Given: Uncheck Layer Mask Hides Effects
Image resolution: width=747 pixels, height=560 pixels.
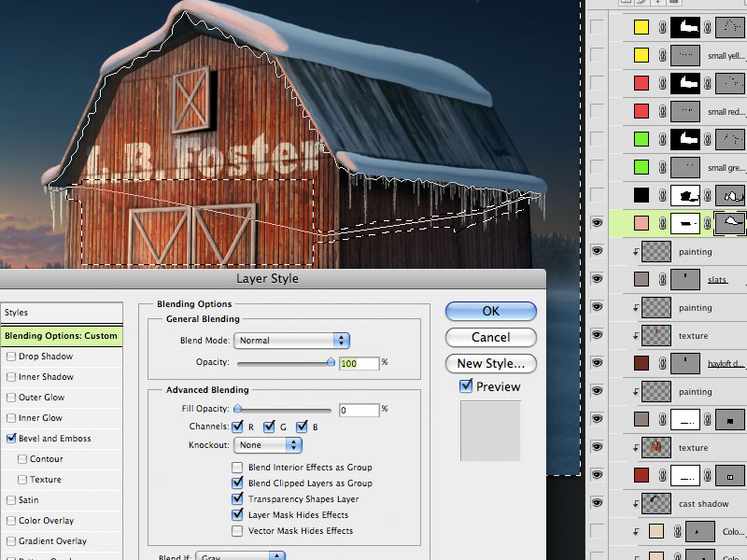Looking at the screenshot, I should click(x=237, y=515).
